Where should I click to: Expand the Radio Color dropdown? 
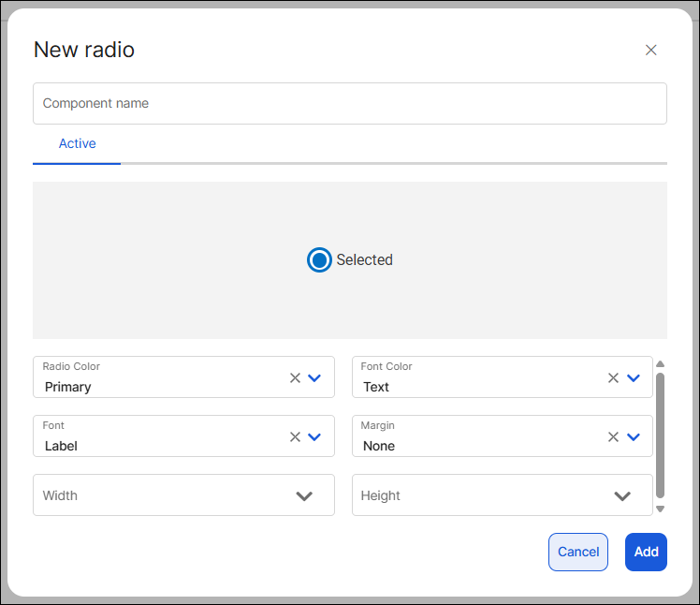click(x=314, y=378)
